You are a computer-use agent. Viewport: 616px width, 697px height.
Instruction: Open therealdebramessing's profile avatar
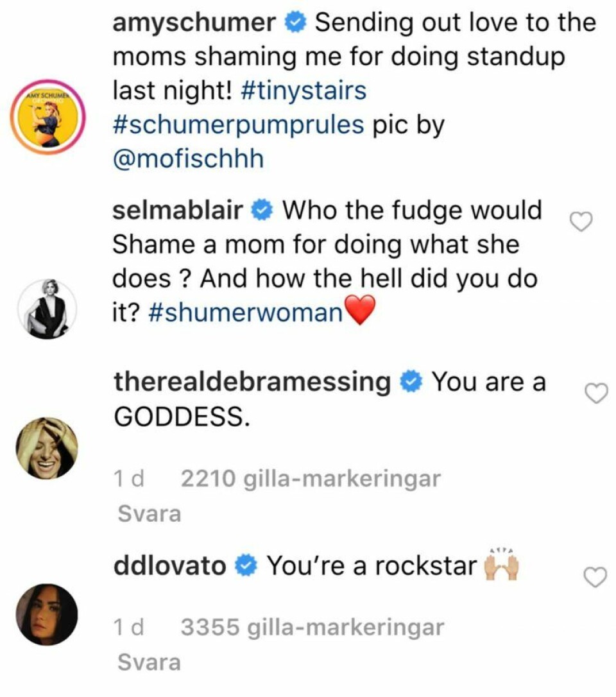pos(47,447)
